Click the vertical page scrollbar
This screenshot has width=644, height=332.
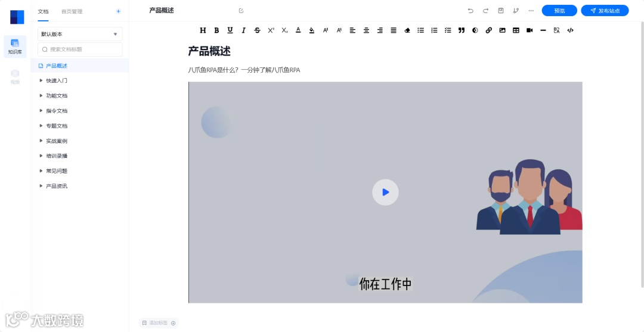pos(642,154)
